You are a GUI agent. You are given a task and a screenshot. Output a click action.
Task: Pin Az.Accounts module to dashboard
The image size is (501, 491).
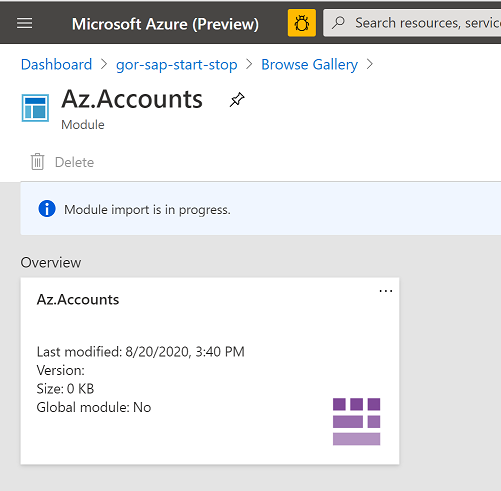pyautogui.click(x=237, y=100)
